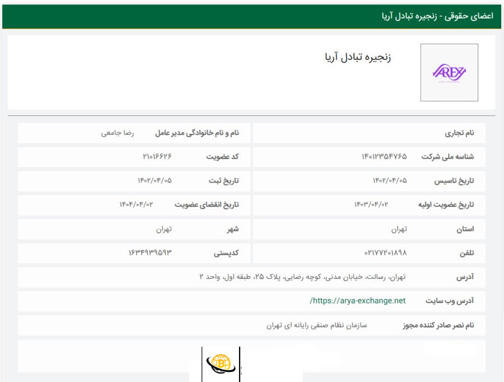Click the label 'استان'

click(x=465, y=229)
